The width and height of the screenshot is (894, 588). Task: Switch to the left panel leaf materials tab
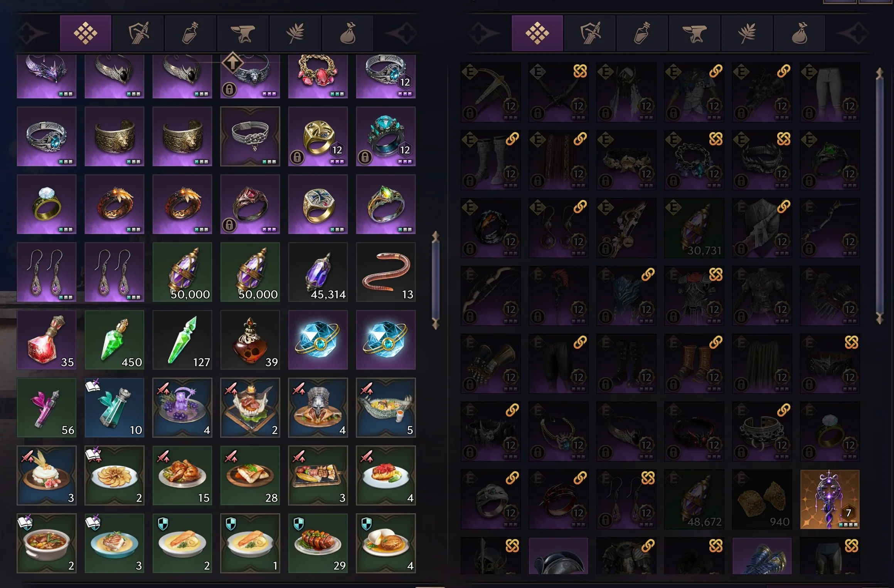pos(295,33)
